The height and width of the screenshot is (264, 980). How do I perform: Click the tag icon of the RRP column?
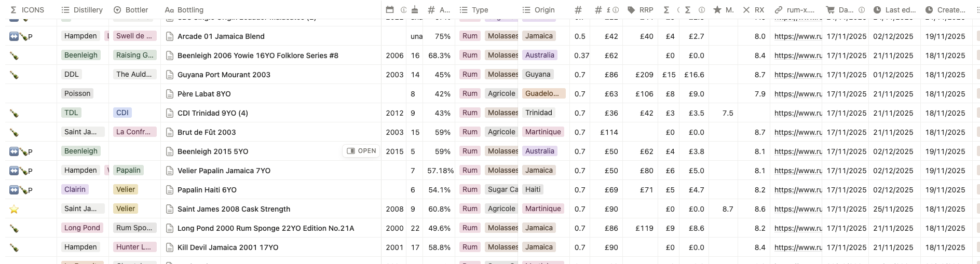(631, 10)
